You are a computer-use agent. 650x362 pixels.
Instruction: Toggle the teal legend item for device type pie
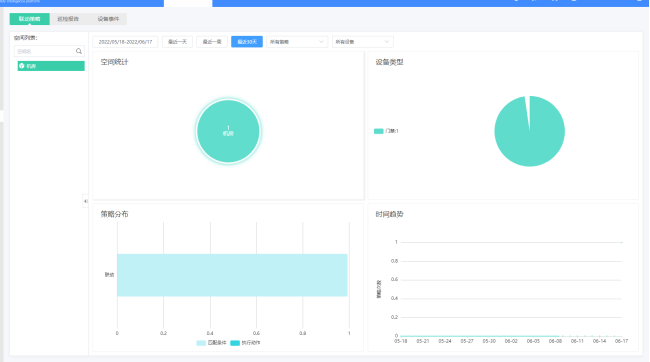(x=386, y=131)
